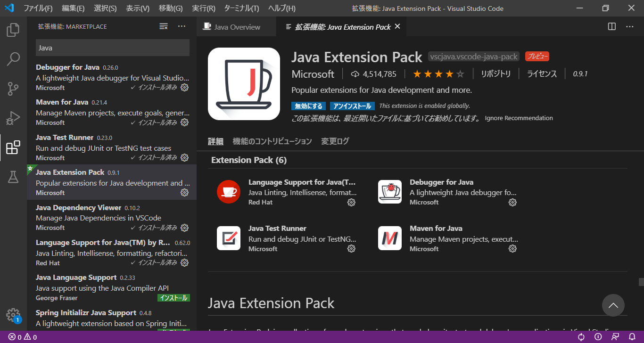
Task: Open the Run and Debug view
Action: (x=13, y=118)
